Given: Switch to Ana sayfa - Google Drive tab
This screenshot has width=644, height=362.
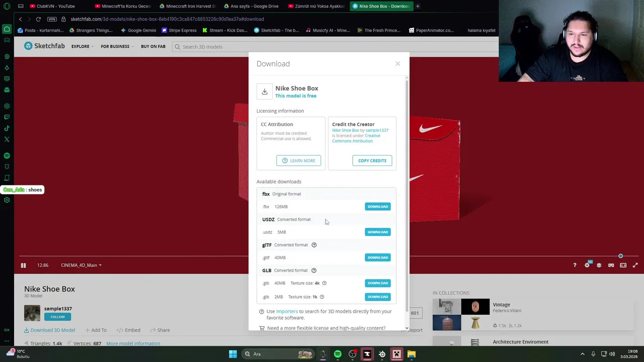Looking at the screenshot, I should (x=252, y=6).
